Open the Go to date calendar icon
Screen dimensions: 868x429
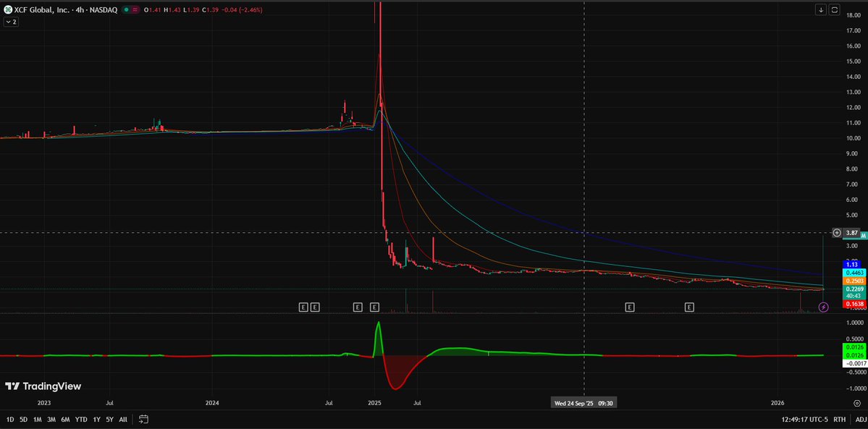pyautogui.click(x=143, y=419)
